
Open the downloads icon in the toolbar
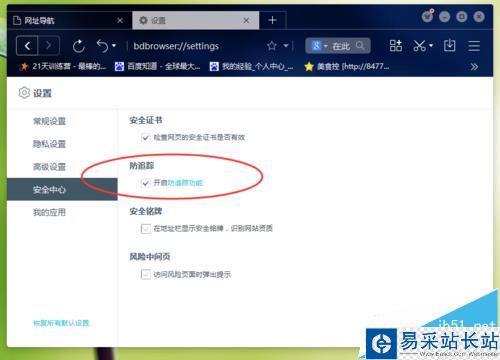pos(450,45)
